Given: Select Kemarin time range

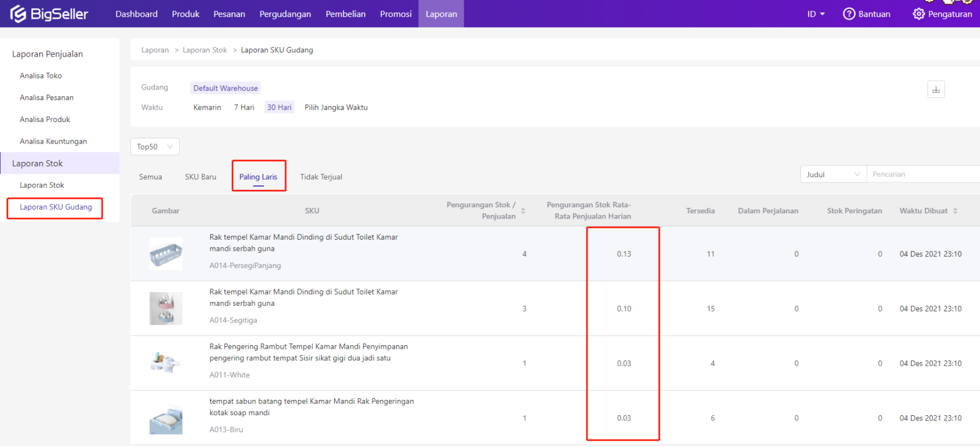Looking at the screenshot, I should pos(207,107).
